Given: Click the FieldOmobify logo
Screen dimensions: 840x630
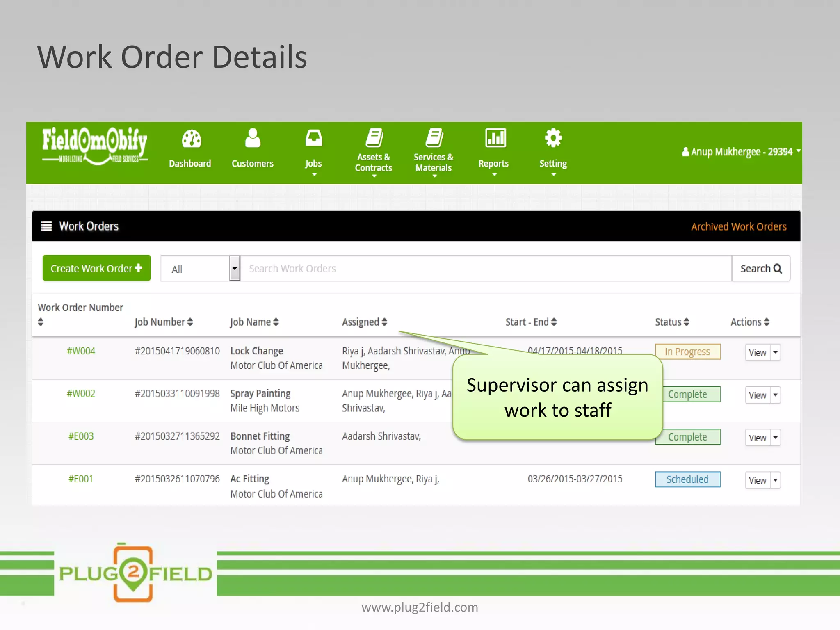Looking at the screenshot, I should click(94, 146).
